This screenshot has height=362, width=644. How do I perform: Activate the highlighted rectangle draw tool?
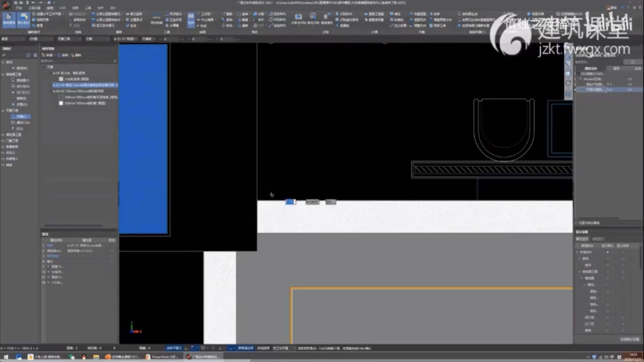(190, 20)
